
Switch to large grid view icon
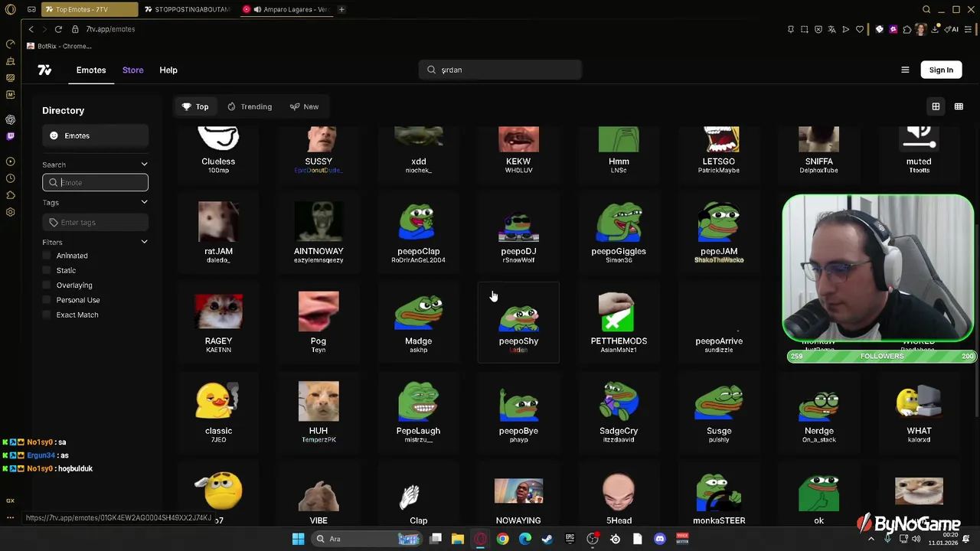pyautogui.click(x=936, y=106)
